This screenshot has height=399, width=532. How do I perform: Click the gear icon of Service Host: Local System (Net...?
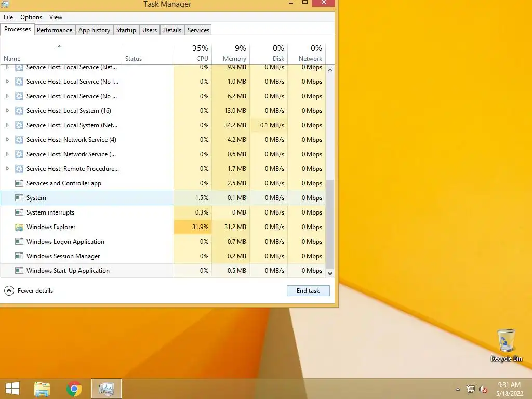19,125
